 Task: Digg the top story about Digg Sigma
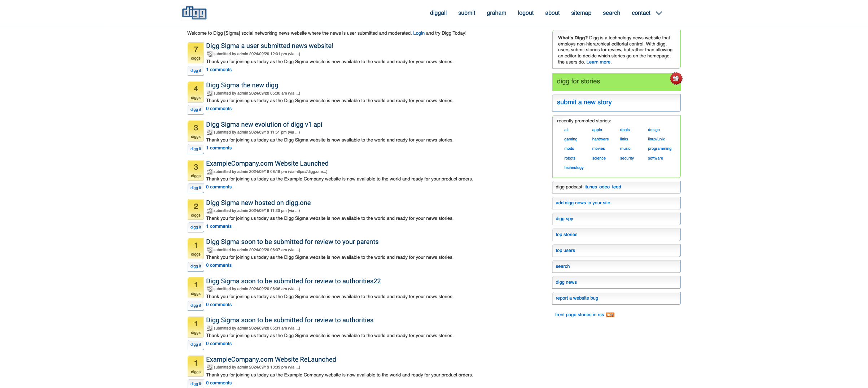pos(195,70)
